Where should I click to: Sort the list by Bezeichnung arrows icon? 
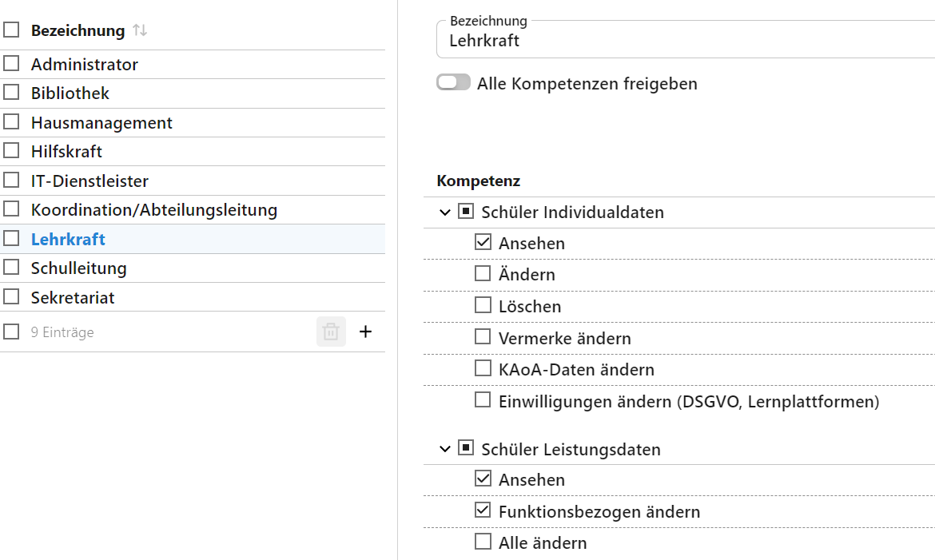(140, 30)
